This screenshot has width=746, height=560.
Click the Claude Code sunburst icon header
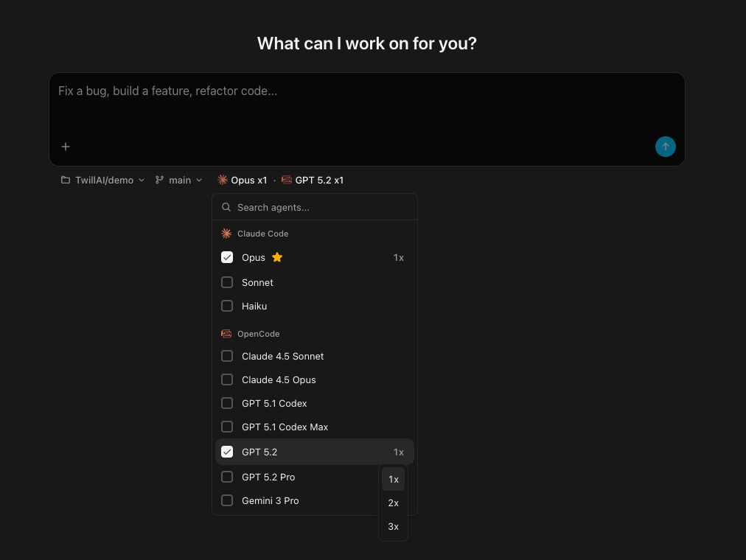226,234
